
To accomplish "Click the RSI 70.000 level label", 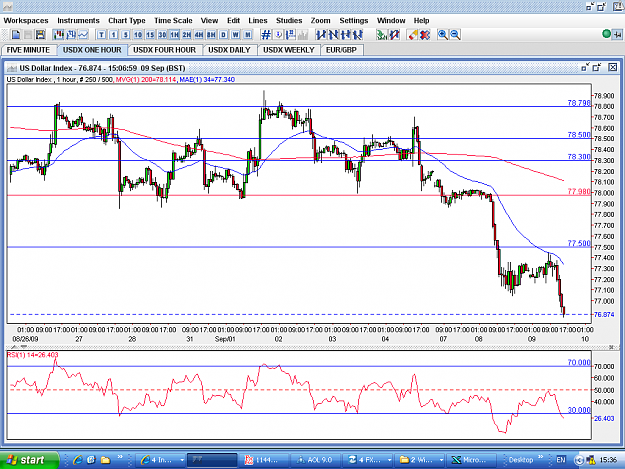I will click(579, 362).
